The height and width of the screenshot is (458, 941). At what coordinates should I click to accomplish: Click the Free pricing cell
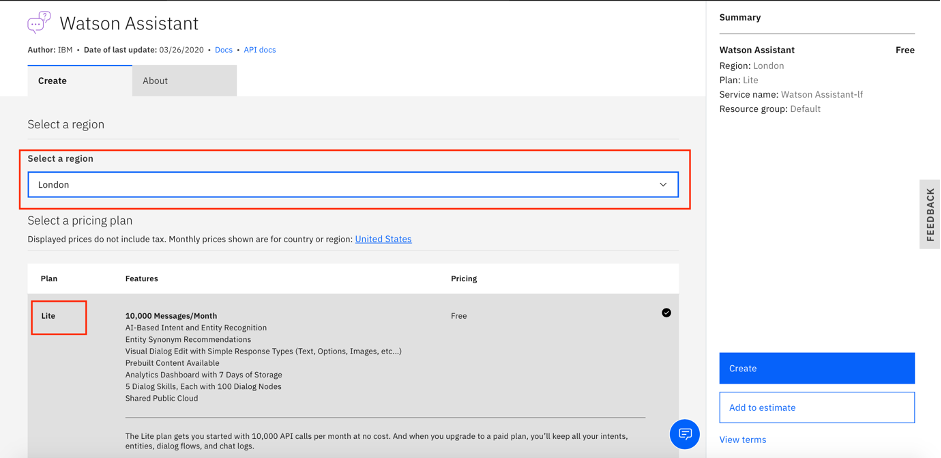pos(459,316)
